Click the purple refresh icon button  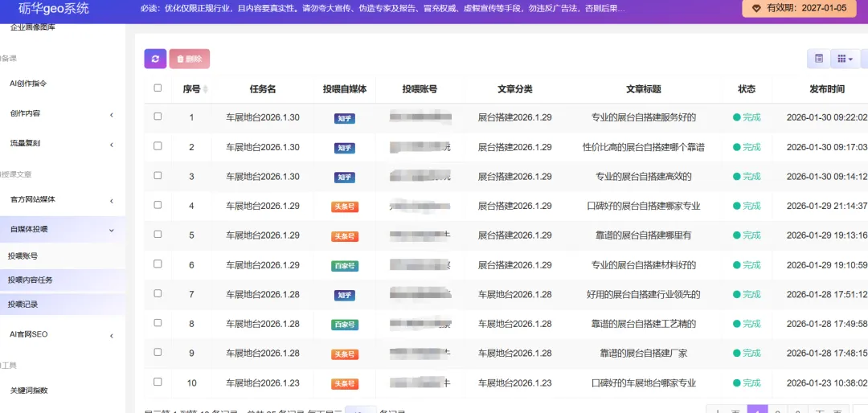(155, 59)
